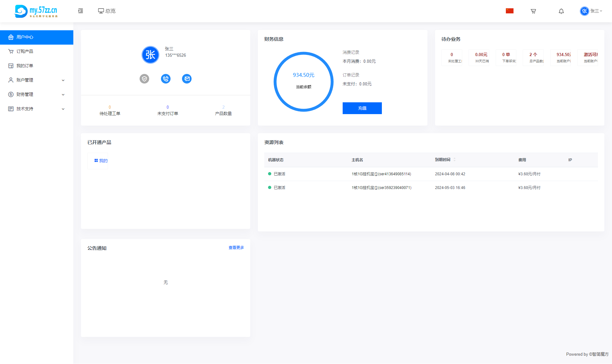Click the 主机名 column header
Viewport: 612px width, 364px height.
click(357, 160)
